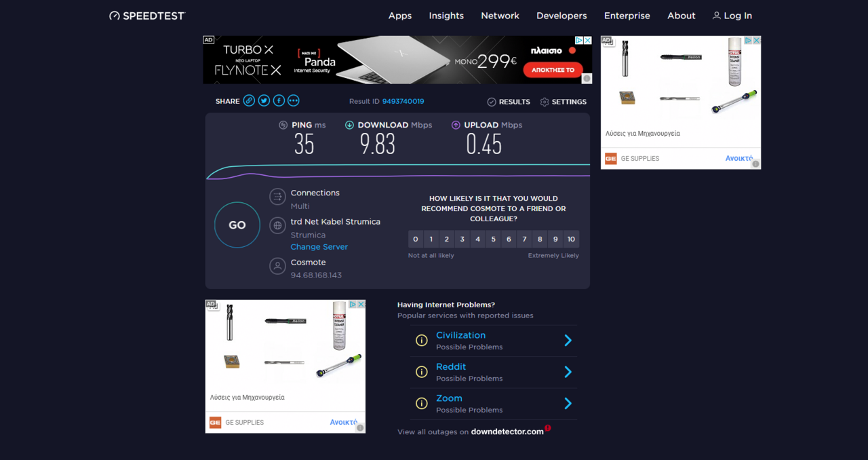This screenshot has width=868, height=460.
Task: Open the Developers menu
Action: pos(561,16)
